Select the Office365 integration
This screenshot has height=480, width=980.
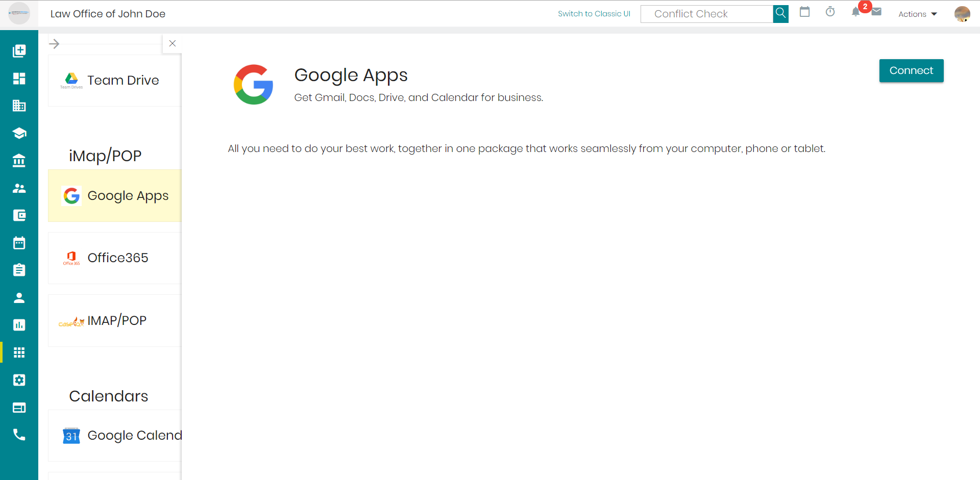coord(115,258)
